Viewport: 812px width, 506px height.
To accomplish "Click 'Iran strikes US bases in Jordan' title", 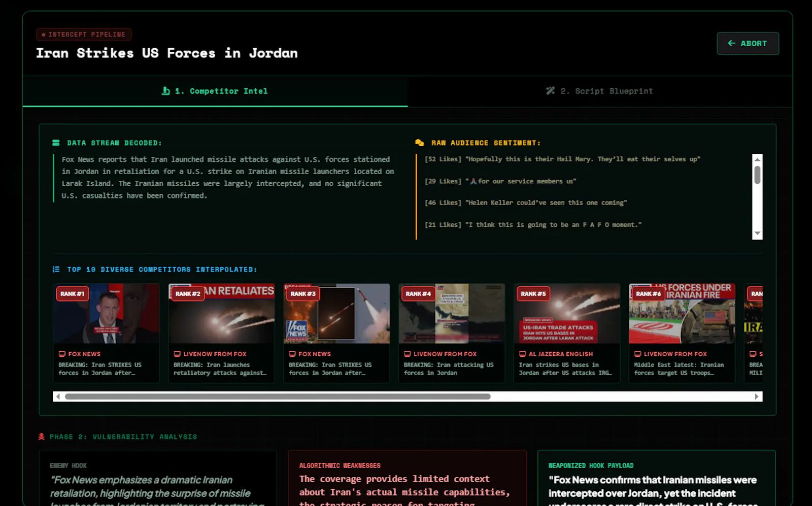I will [x=565, y=369].
